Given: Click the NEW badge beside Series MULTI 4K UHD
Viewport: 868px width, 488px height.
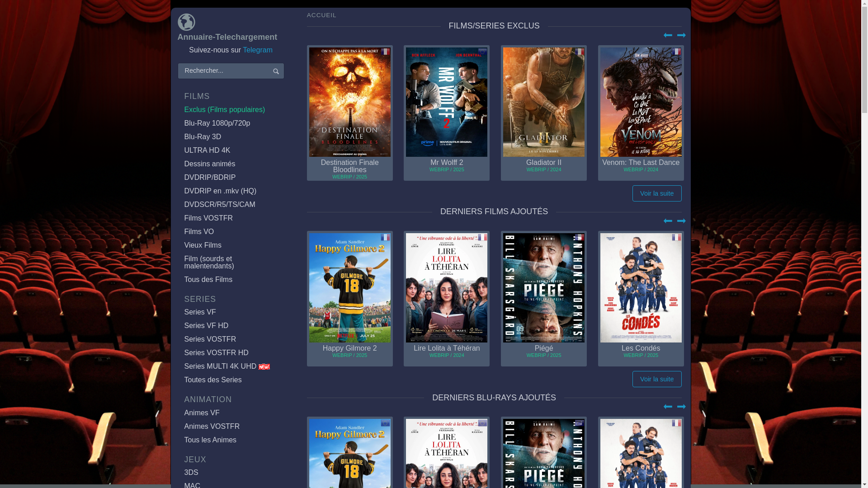Looking at the screenshot, I should pos(264,367).
